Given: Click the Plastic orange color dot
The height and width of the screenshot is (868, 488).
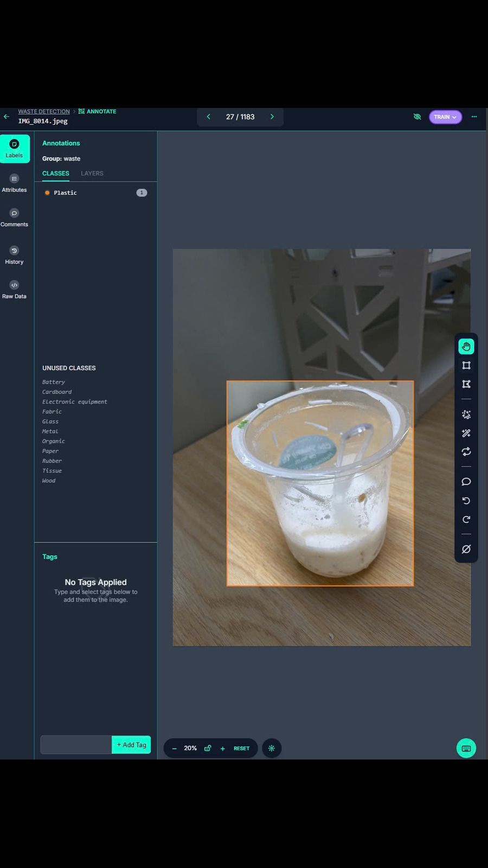Looking at the screenshot, I should (47, 193).
